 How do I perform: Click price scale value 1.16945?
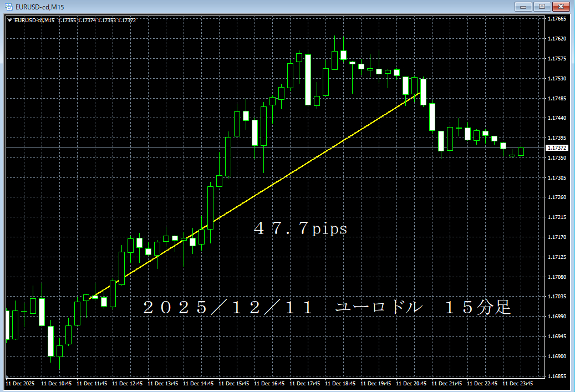557,336
